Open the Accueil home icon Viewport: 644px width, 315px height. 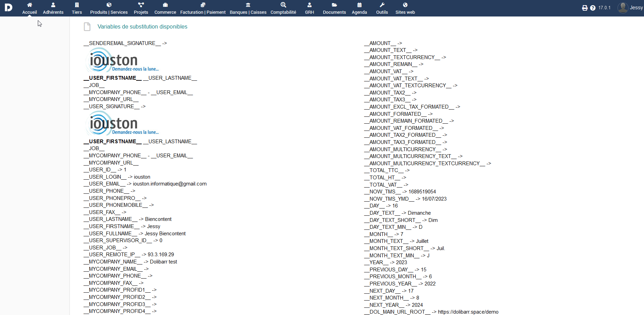[30, 5]
